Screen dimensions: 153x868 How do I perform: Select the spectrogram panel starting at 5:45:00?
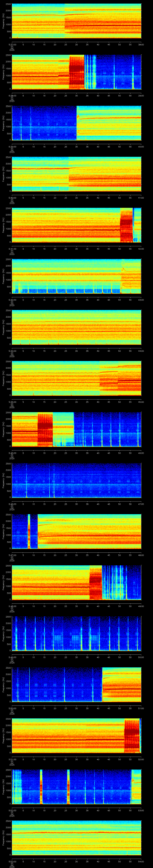point(77,429)
